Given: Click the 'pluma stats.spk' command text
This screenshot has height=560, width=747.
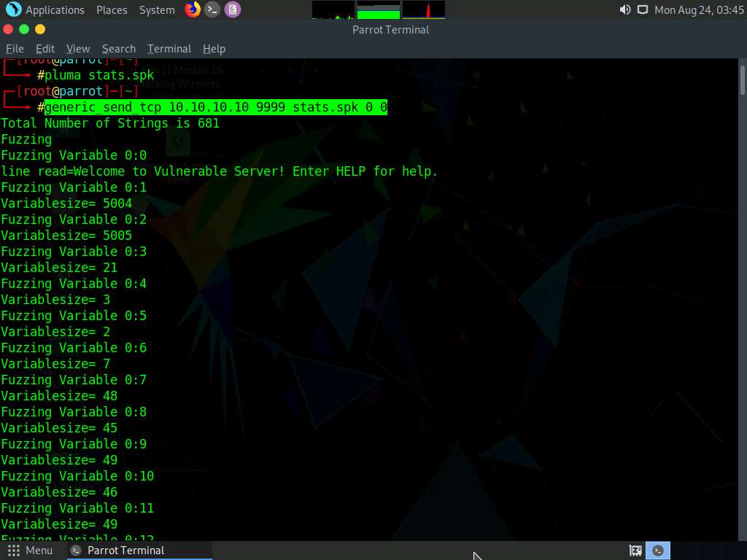Looking at the screenshot, I should pos(99,75).
